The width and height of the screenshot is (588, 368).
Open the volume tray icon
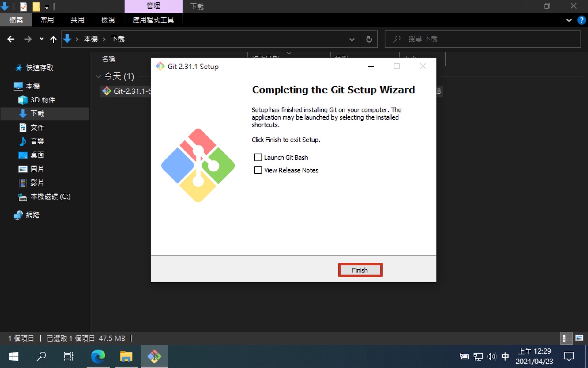click(x=492, y=357)
